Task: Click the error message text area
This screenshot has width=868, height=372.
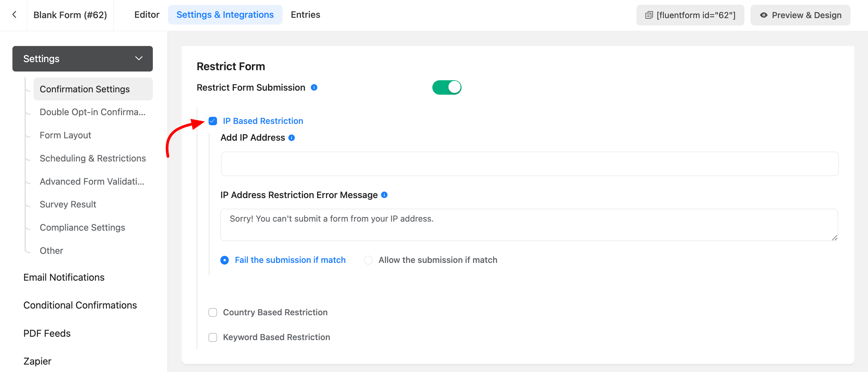Action: 529,225
